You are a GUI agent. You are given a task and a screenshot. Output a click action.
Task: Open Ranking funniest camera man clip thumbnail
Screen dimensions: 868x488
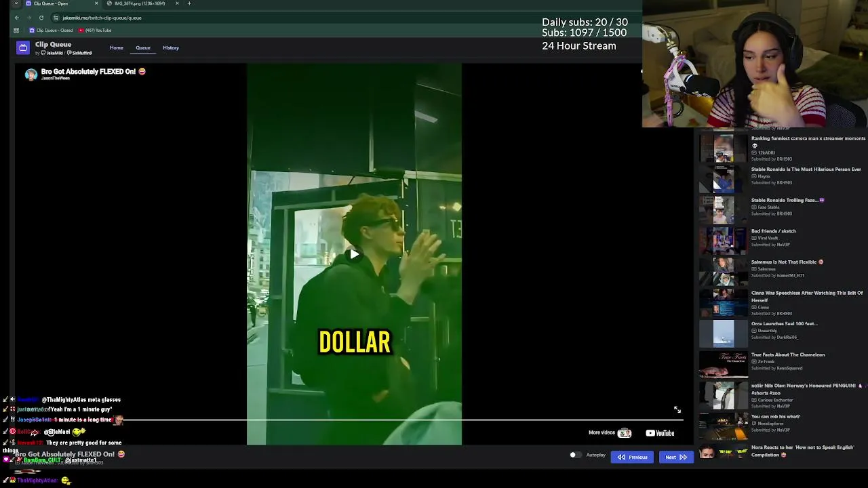[724, 148]
